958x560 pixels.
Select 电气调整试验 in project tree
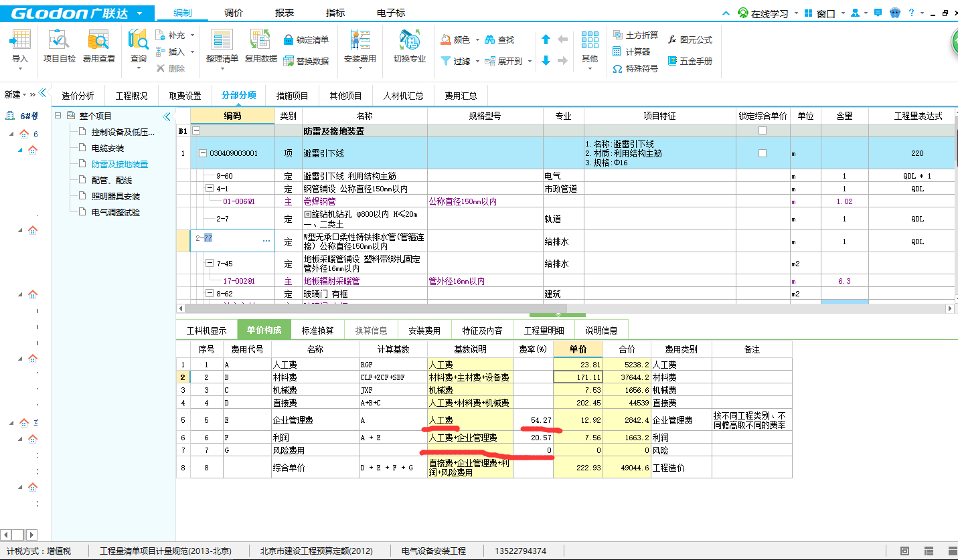click(x=116, y=212)
